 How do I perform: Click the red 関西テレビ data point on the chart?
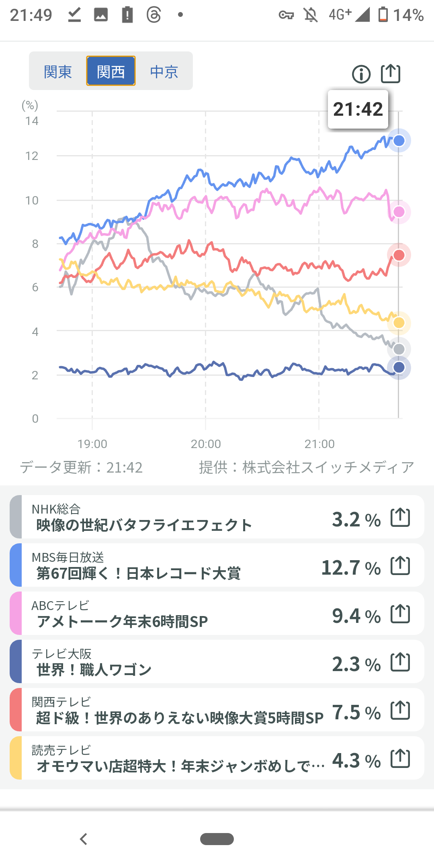[399, 255]
